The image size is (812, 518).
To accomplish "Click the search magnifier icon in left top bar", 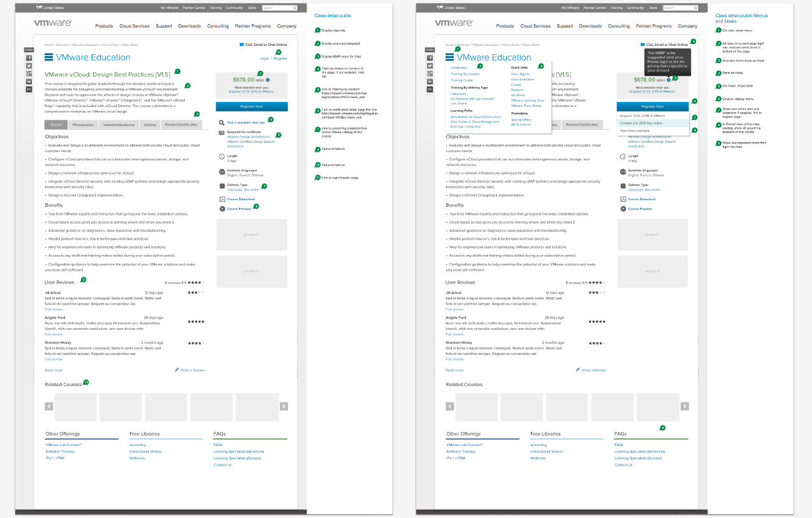I will coord(294,8).
